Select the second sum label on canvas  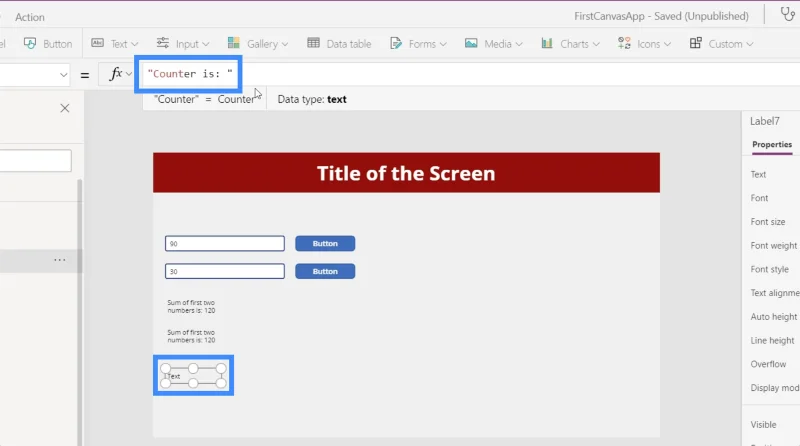click(191, 336)
